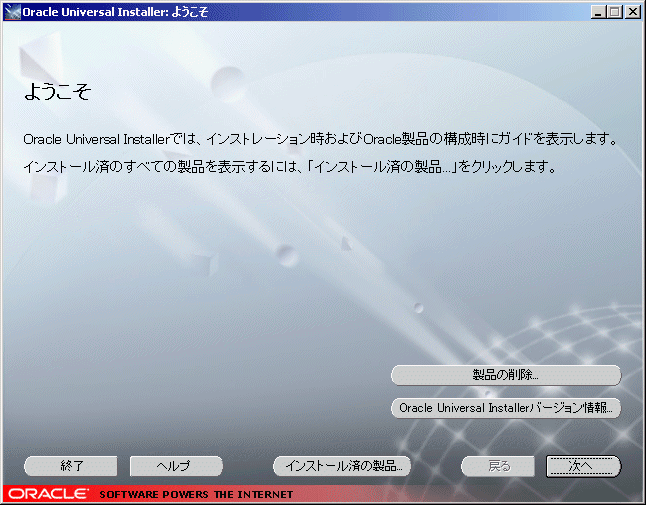Maximize the installer window

615,12
